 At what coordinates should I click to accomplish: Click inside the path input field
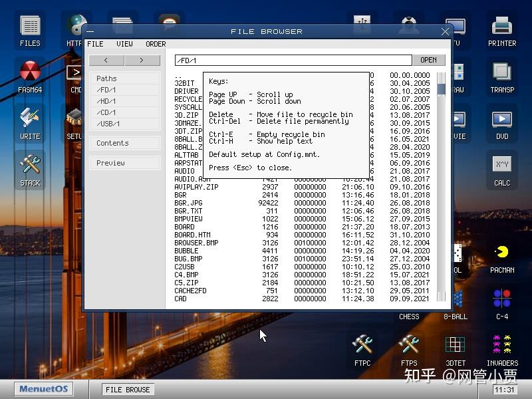point(279,60)
